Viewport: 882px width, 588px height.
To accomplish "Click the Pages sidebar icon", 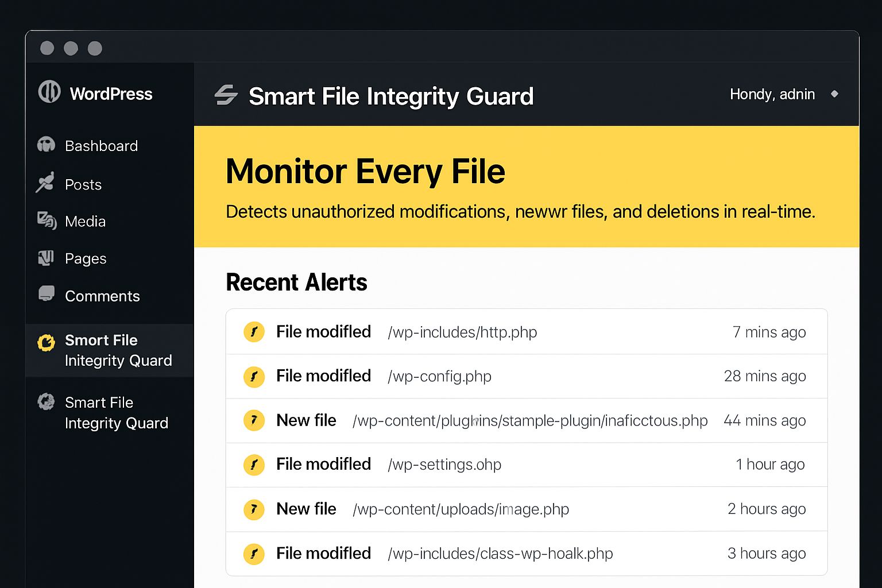I will pyautogui.click(x=46, y=258).
